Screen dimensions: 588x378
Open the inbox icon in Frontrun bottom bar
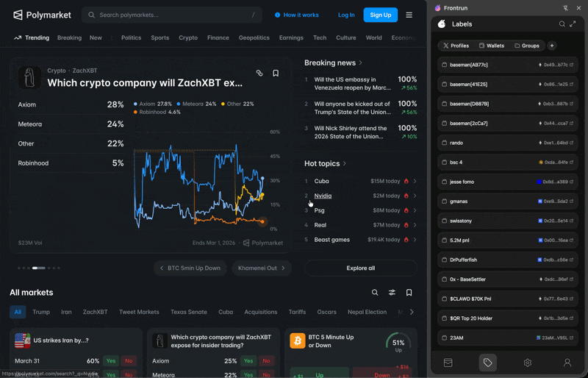[448, 363]
